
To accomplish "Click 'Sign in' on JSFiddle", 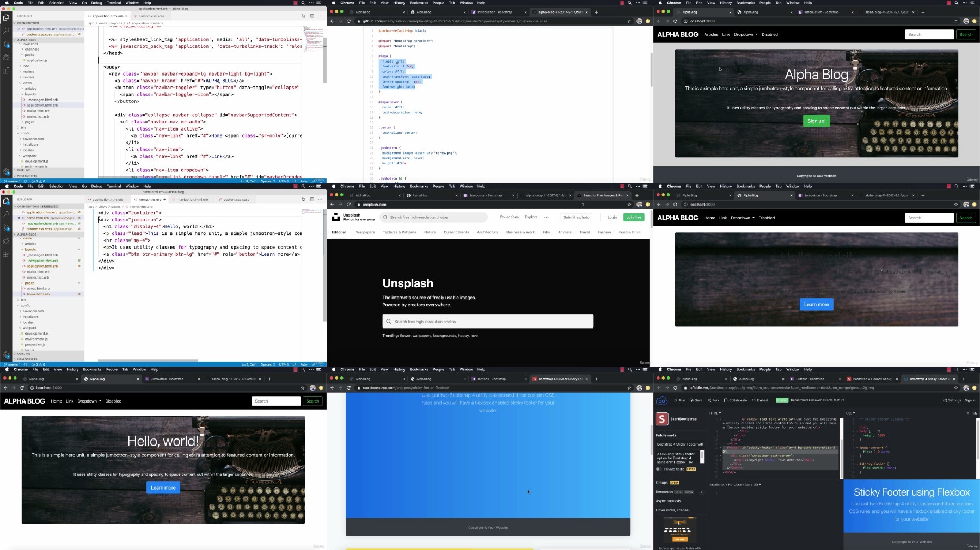I will click(970, 400).
